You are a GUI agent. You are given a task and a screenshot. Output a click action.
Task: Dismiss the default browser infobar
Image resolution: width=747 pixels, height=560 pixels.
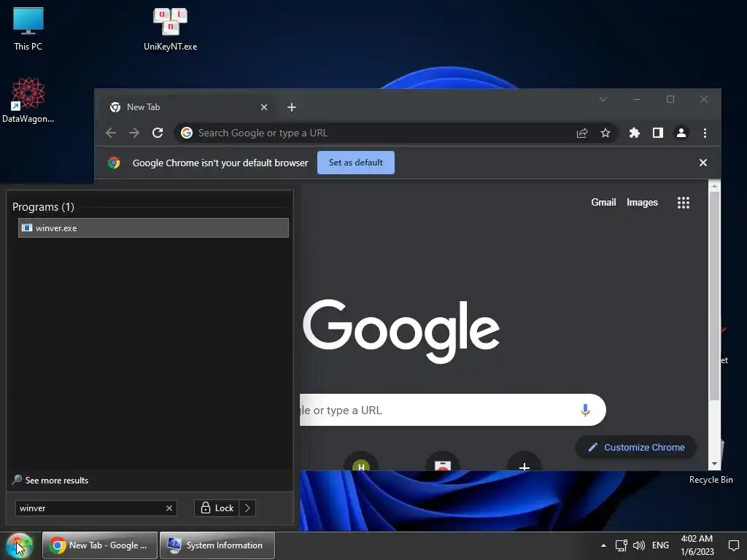[703, 163]
